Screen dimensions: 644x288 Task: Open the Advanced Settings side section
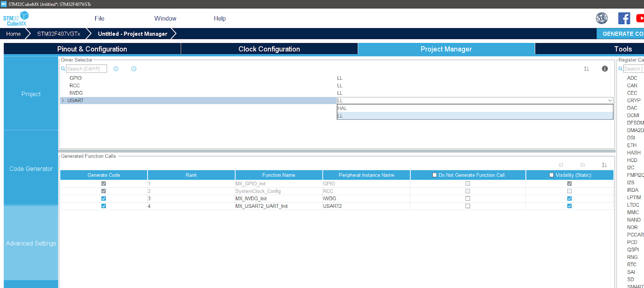(x=31, y=243)
